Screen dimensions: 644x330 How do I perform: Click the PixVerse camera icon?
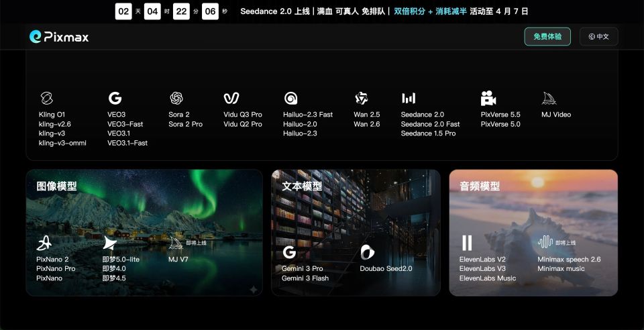488,98
